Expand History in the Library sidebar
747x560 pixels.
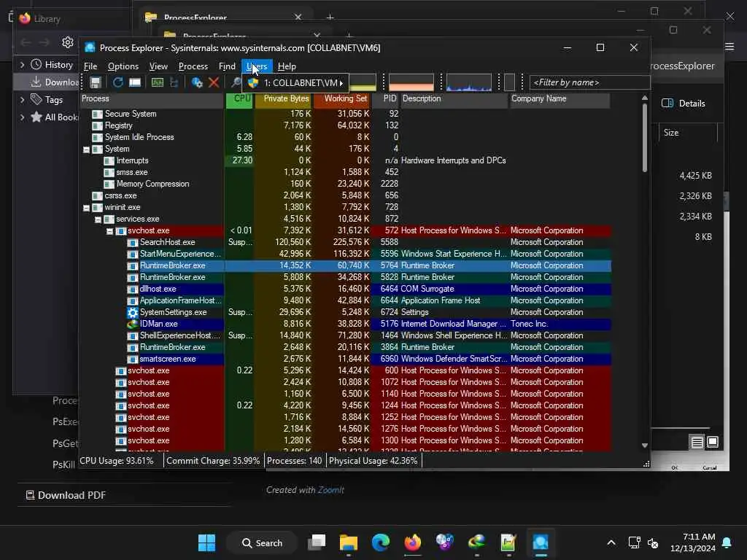[x=22, y=64]
